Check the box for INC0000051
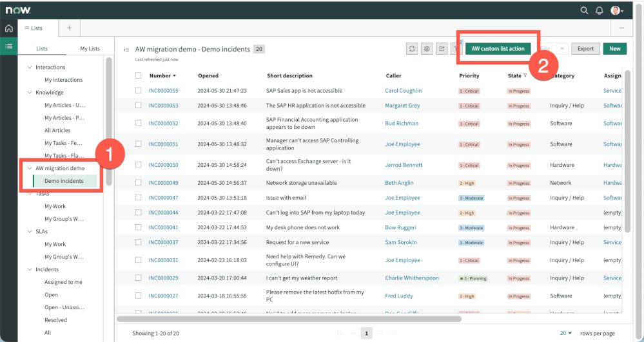The image size is (644, 342). (x=139, y=144)
